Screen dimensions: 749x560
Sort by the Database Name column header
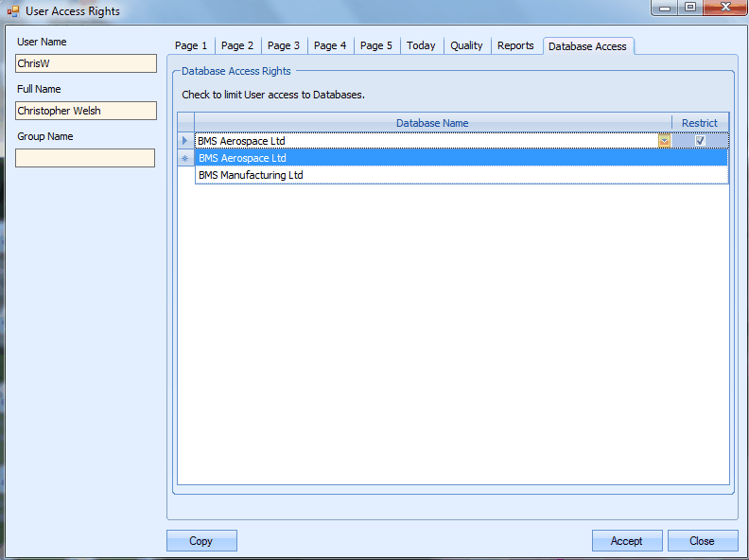[x=432, y=123]
